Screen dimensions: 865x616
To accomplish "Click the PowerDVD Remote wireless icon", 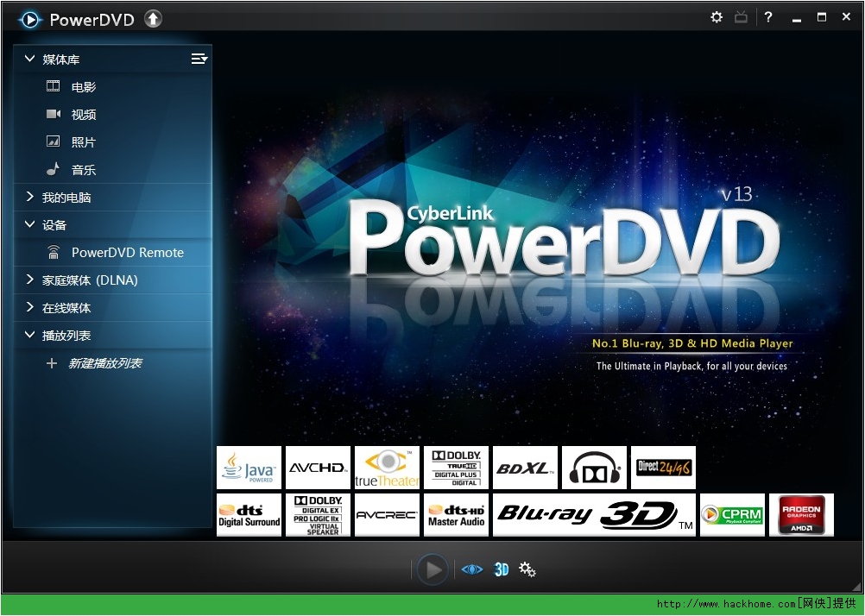I will [53, 252].
